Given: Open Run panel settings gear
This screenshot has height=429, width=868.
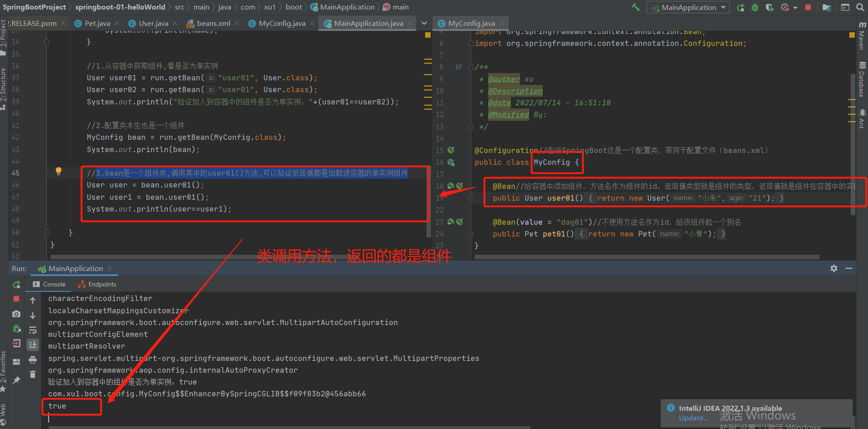Looking at the screenshot, I should [834, 268].
